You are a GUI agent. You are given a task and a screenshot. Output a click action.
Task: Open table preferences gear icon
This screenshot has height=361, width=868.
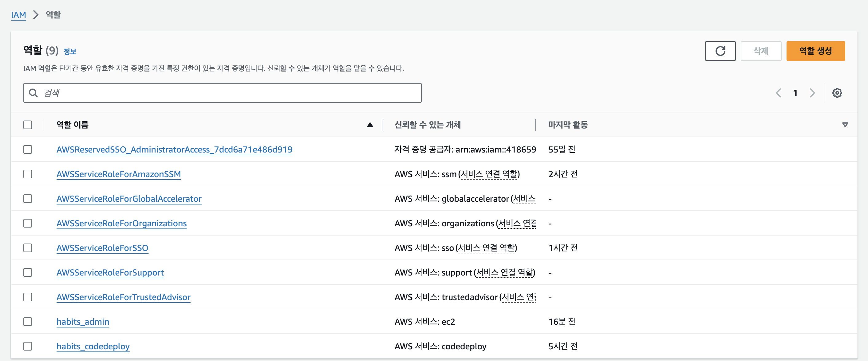(x=837, y=93)
